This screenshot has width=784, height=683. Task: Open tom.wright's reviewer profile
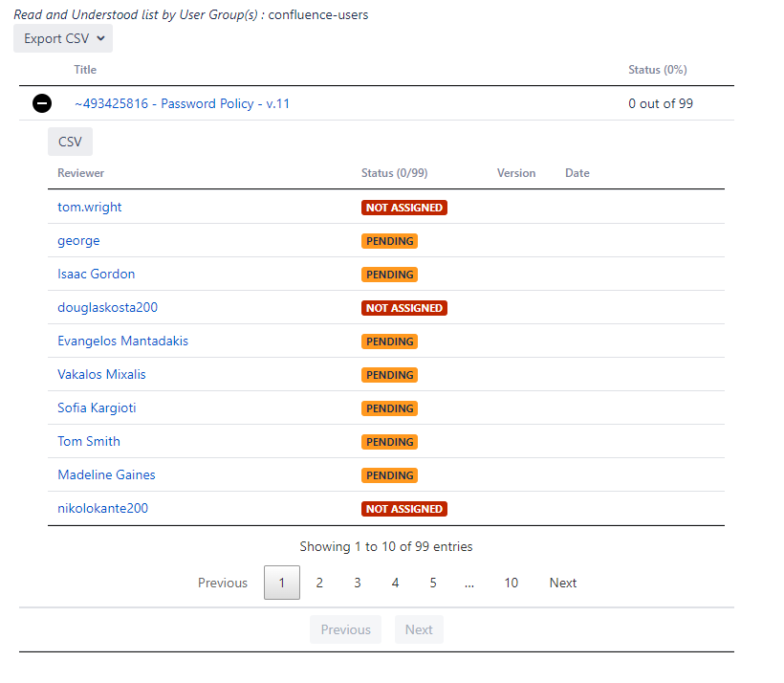(x=90, y=207)
